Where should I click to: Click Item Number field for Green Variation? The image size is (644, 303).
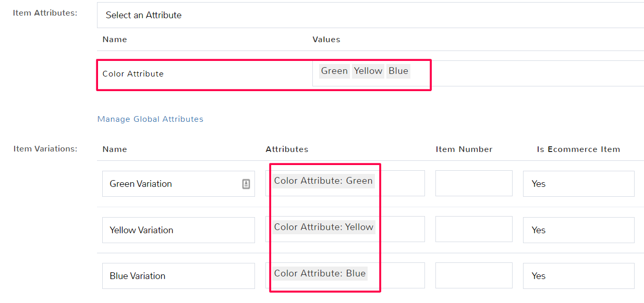474,183
